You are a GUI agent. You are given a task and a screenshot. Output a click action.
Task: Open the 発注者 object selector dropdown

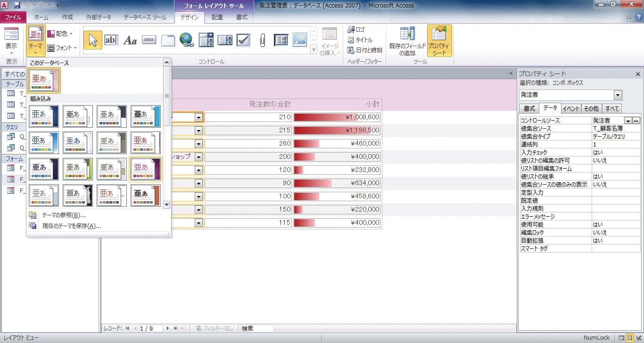(618, 95)
